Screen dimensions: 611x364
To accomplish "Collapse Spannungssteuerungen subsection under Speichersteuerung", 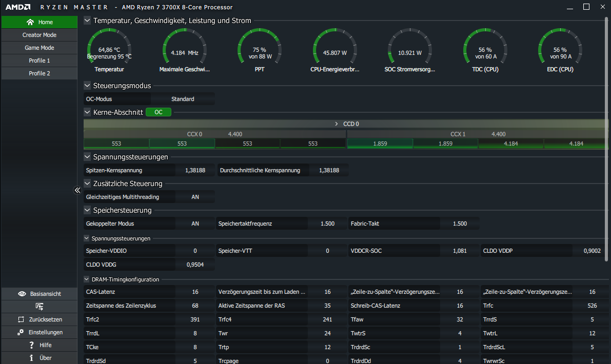I will tap(87, 238).
